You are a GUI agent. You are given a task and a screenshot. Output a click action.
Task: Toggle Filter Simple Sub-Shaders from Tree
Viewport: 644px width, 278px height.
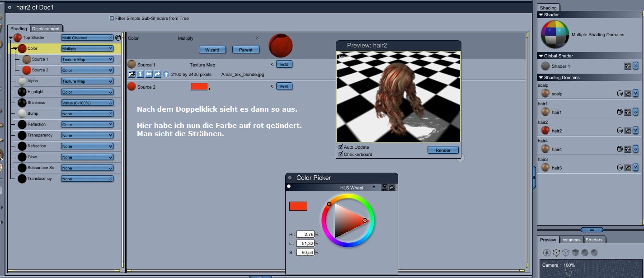tap(112, 19)
